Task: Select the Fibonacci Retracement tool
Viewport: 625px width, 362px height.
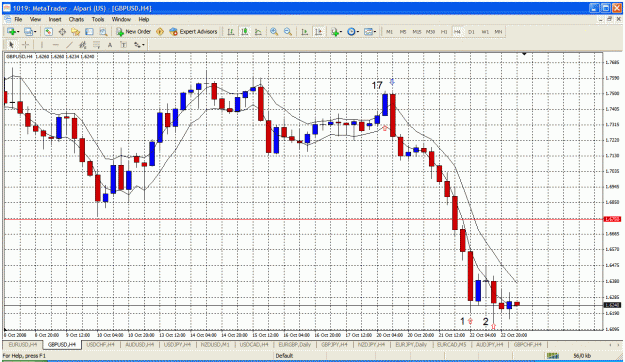Action: coord(96,45)
